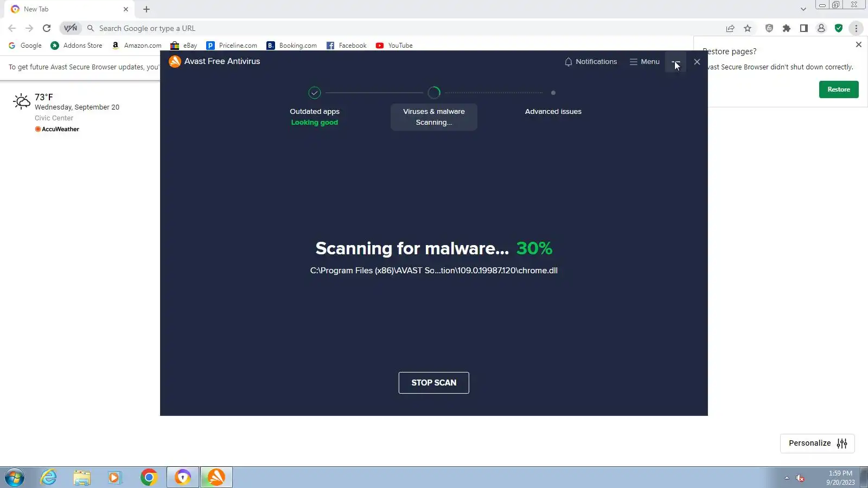This screenshot has width=868, height=488.
Task: Open the eBay bookmark
Action: click(184, 46)
